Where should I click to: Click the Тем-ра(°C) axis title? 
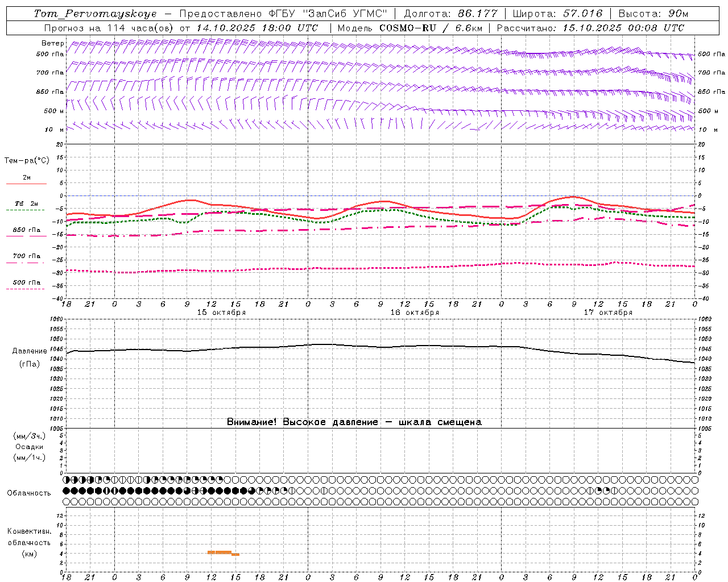(x=27, y=161)
